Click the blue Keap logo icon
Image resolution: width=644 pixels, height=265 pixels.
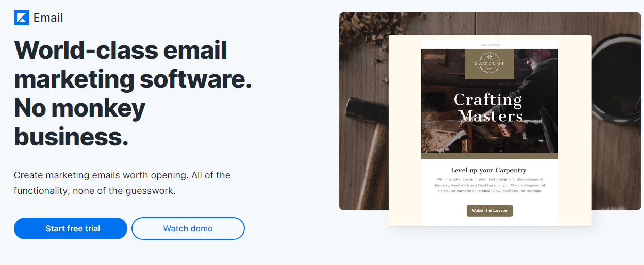[22, 18]
